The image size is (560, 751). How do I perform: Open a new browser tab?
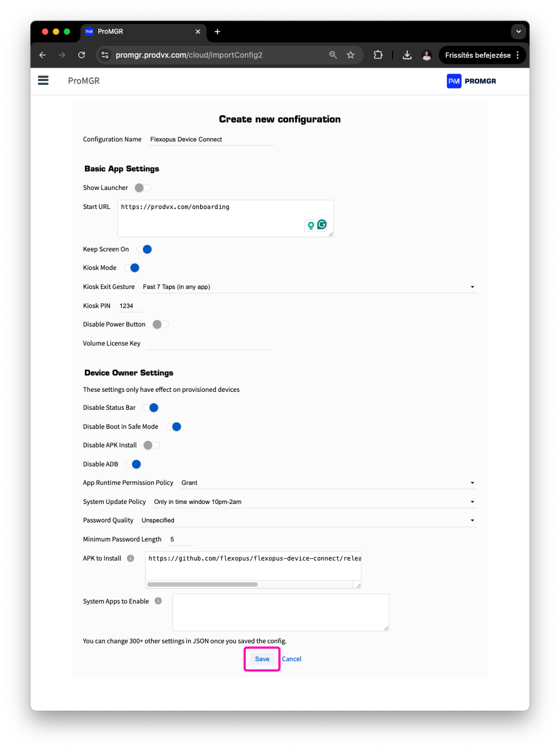pyautogui.click(x=217, y=32)
